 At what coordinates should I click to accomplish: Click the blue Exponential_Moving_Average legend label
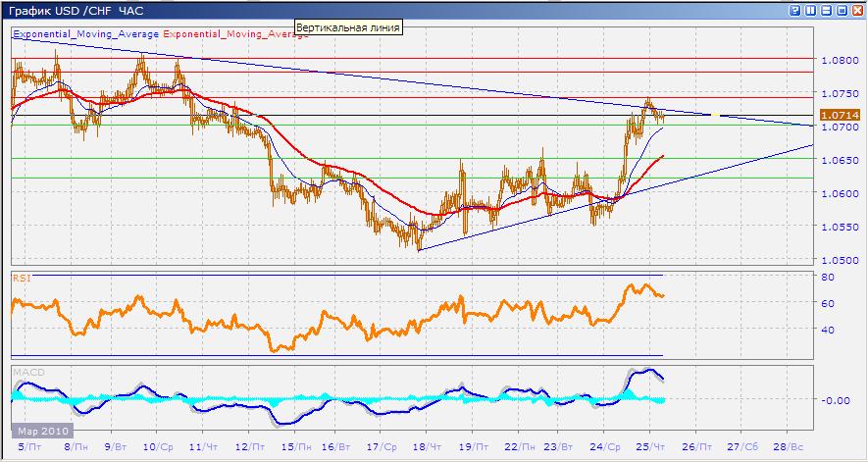pos(85,32)
